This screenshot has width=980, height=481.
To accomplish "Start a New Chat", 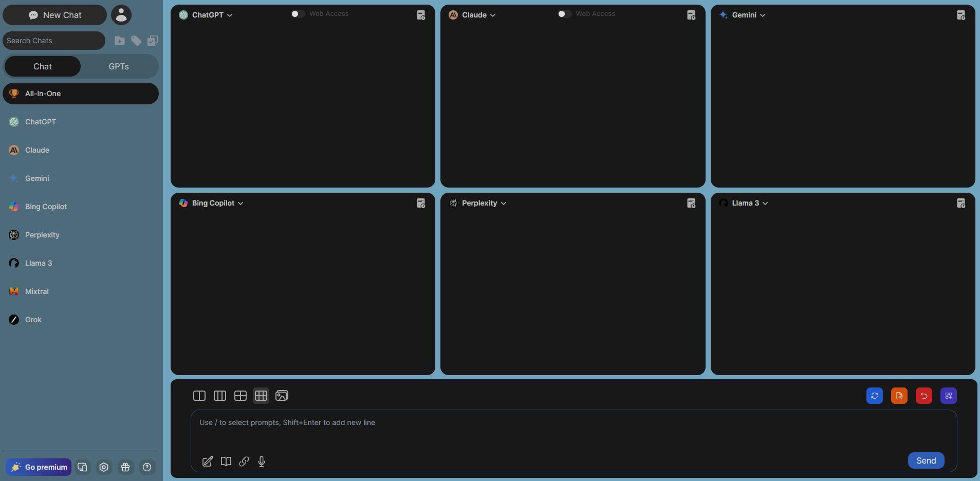I will pos(54,15).
